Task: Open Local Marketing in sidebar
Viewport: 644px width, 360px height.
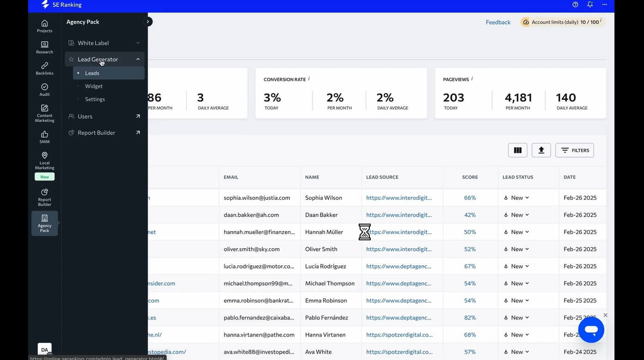Action: coord(44,160)
